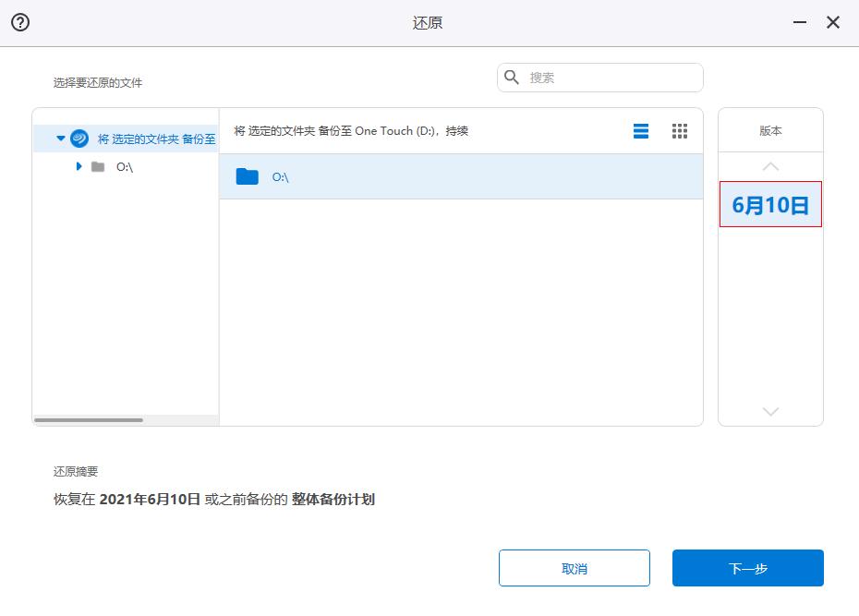The height and width of the screenshot is (616, 859).
Task: Open the O:\ folder icon in file pane
Action: click(x=247, y=175)
